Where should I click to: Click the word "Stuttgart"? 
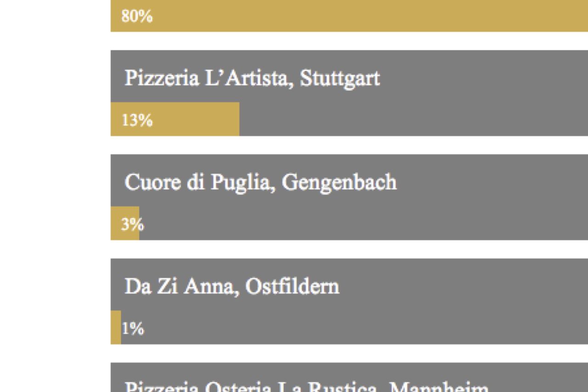click(339, 78)
